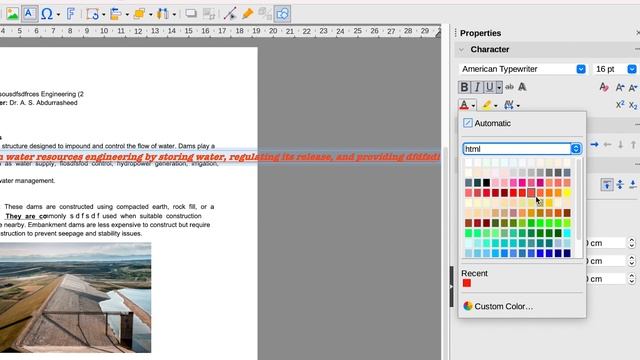Click the dam photograph in document
The width and height of the screenshot is (640, 360).
coord(76,298)
